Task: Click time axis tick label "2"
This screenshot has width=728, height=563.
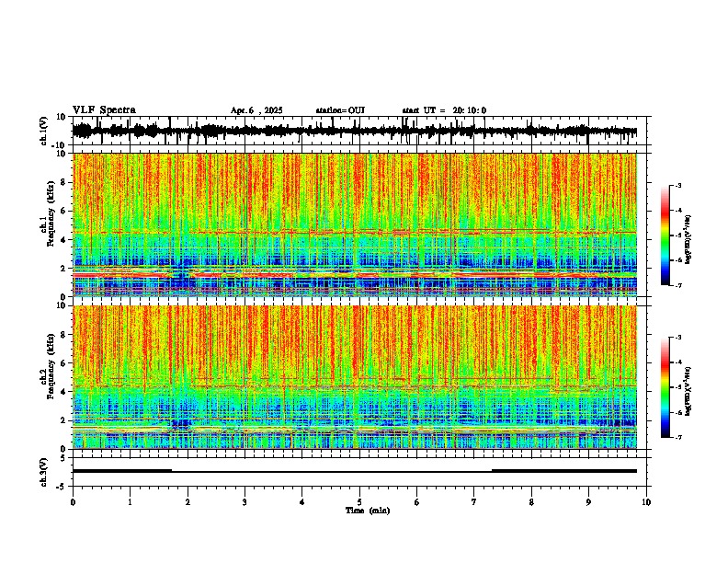Action: [188, 502]
